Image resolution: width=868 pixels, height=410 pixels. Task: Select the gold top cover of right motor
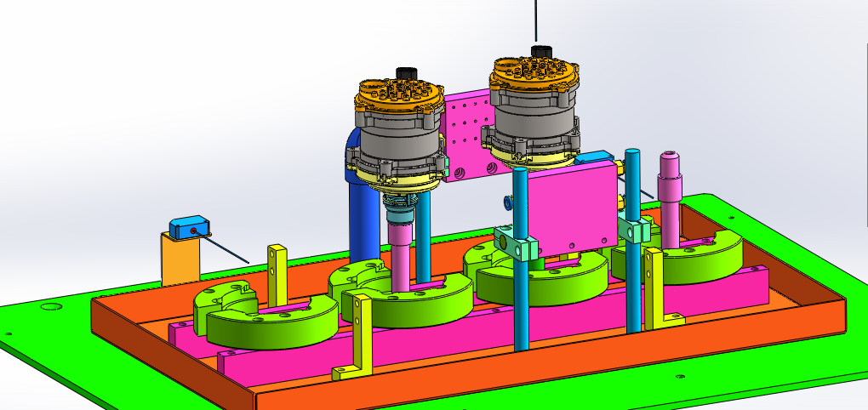pyautogui.click(x=534, y=72)
